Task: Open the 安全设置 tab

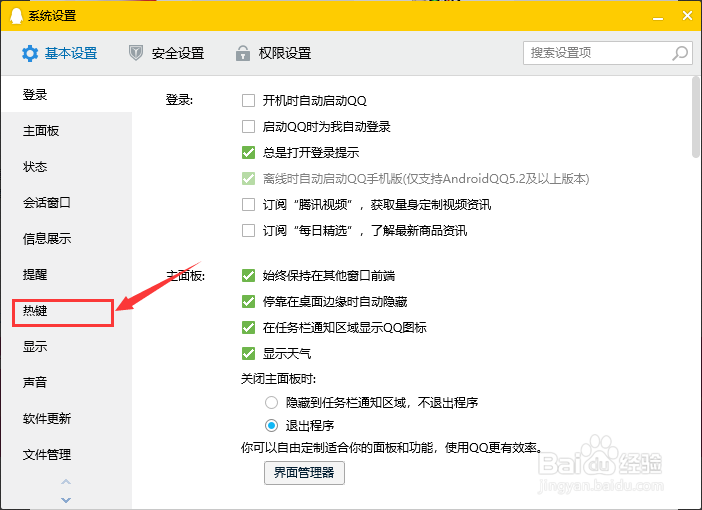Action: pyautogui.click(x=167, y=53)
